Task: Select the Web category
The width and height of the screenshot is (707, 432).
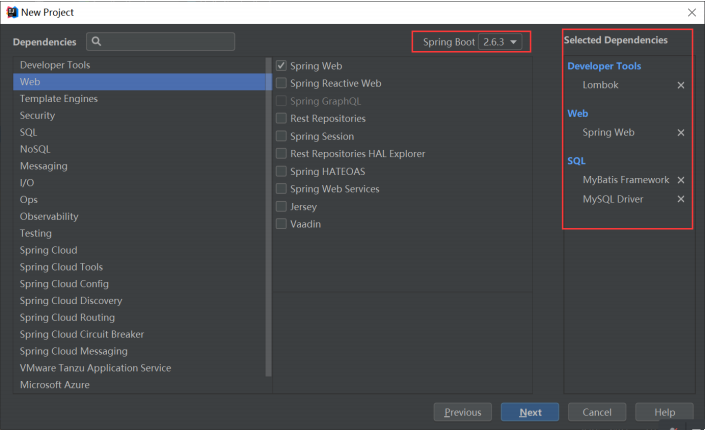Action: click(x=140, y=82)
